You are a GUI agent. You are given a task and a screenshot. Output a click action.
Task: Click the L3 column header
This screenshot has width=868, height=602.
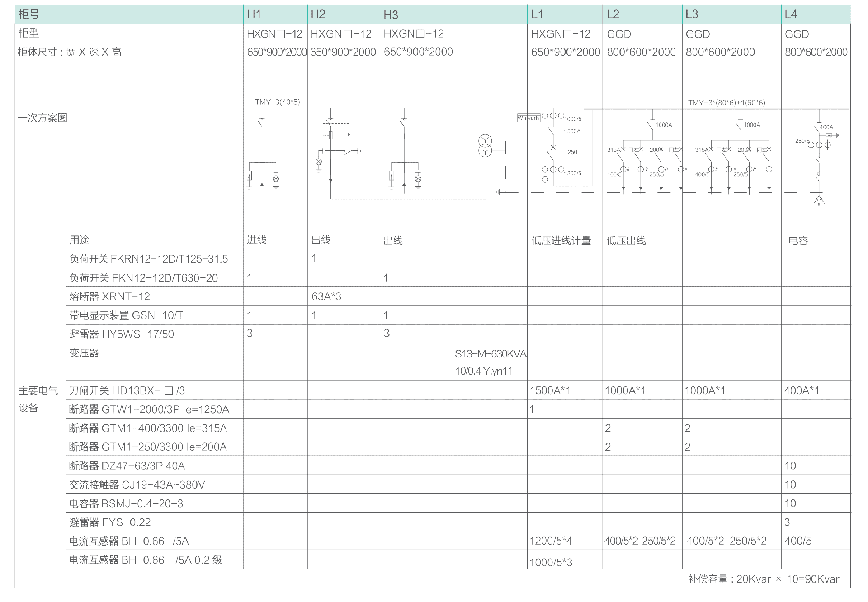[x=692, y=14]
